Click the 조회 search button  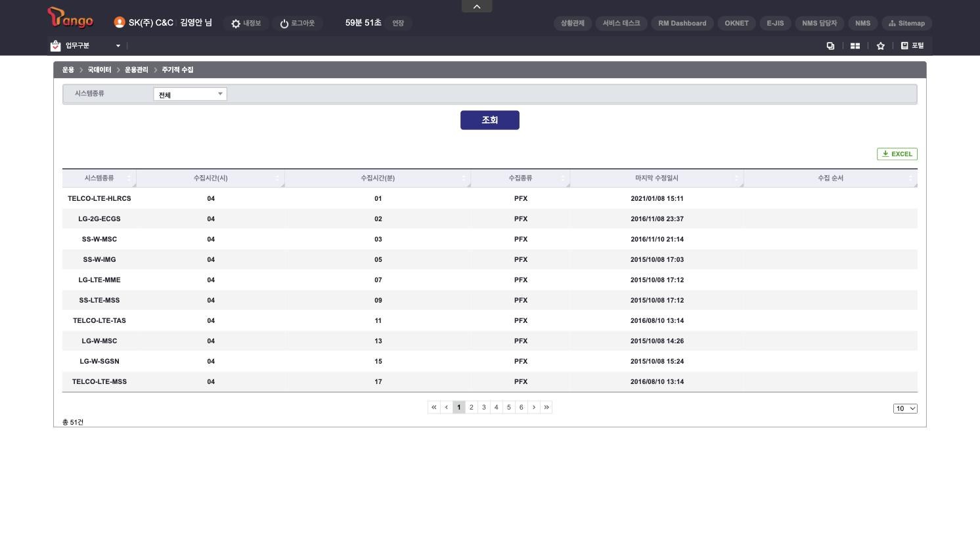point(490,120)
